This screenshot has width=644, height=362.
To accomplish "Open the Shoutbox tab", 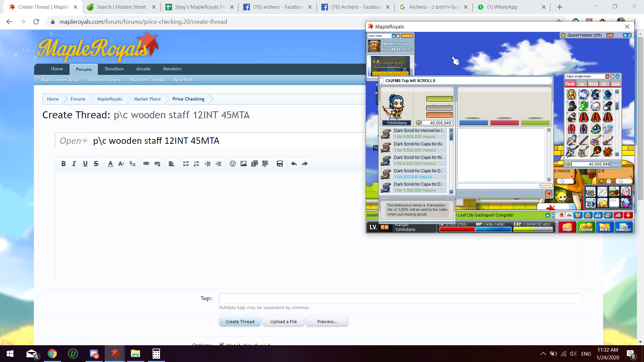I will tap(114, 69).
